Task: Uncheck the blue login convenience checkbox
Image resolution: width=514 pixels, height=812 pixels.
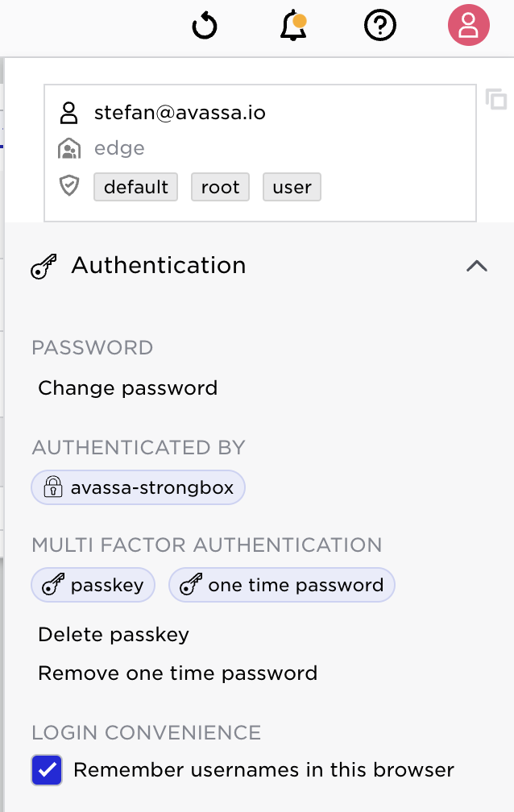Action: point(46,770)
